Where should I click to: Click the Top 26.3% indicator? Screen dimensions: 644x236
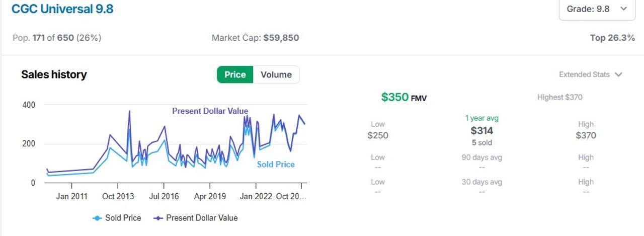coord(612,38)
